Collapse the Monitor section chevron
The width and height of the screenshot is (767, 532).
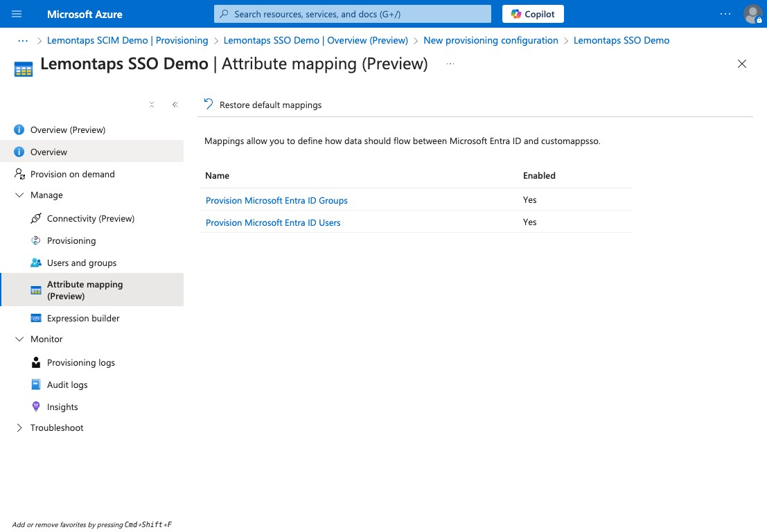(x=19, y=339)
